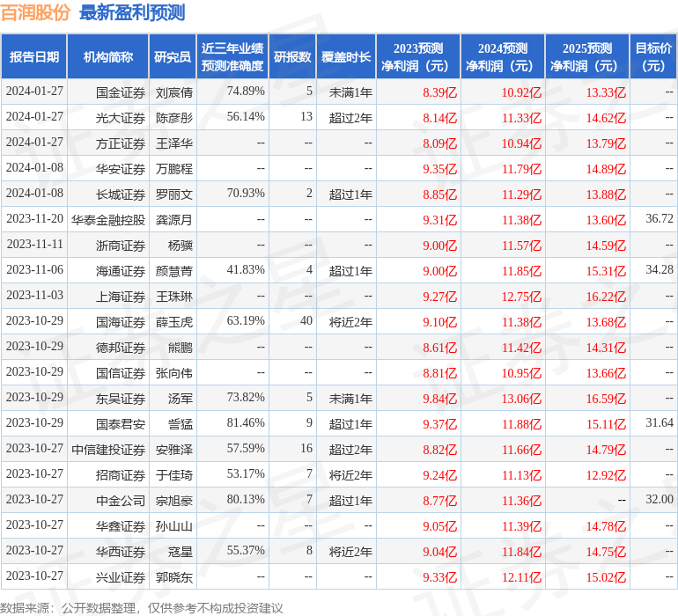Screen dimensions: 678x616
Task: Select researcher name 王泽华
Action: 174,143
